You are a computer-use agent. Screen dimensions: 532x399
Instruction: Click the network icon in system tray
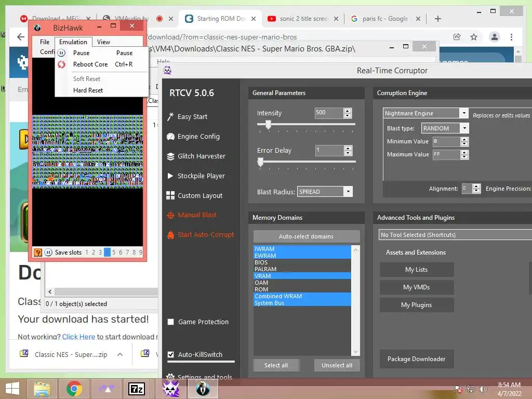[471, 389]
